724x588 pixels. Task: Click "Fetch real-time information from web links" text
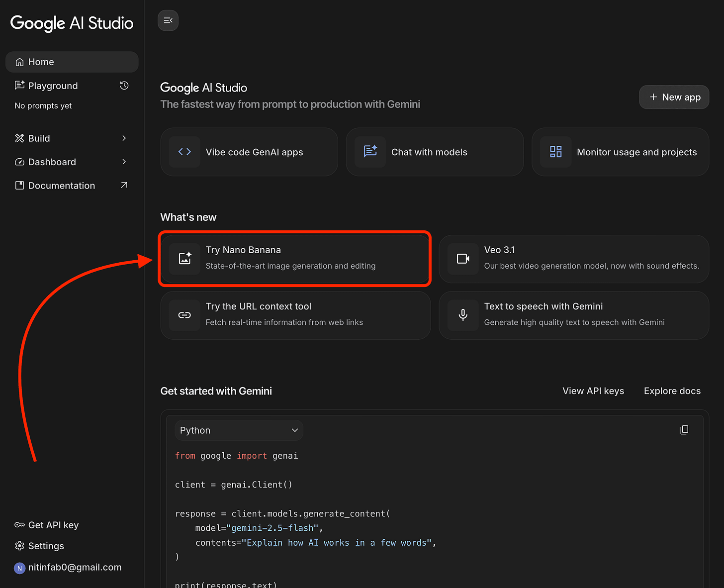(284, 322)
